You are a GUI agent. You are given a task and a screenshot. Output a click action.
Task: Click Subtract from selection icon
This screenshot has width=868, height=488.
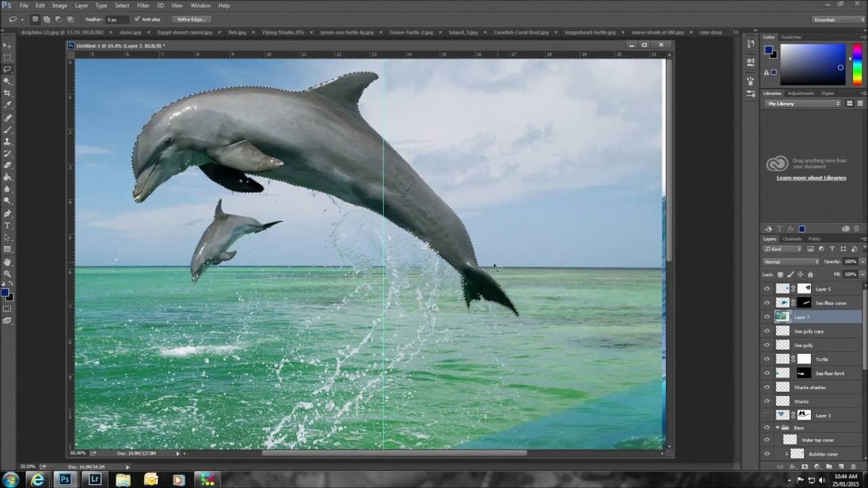(x=58, y=19)
